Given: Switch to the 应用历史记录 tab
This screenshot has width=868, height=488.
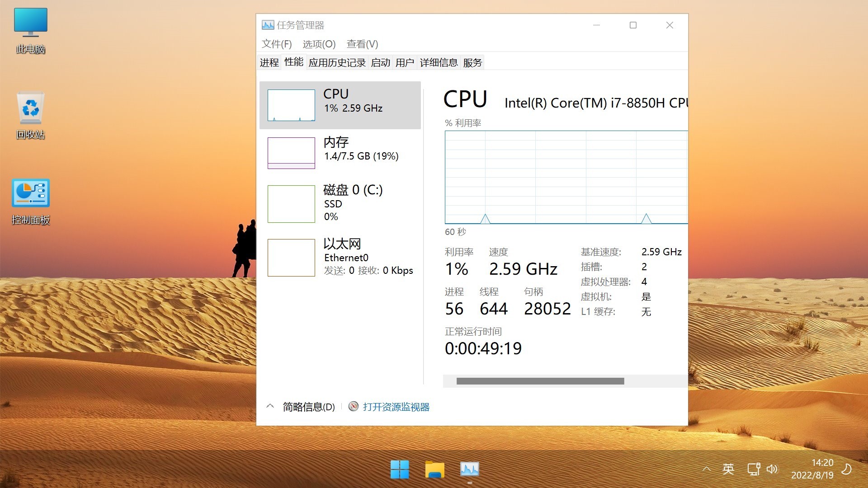Looking at the screenshot, I should (337, 62).
